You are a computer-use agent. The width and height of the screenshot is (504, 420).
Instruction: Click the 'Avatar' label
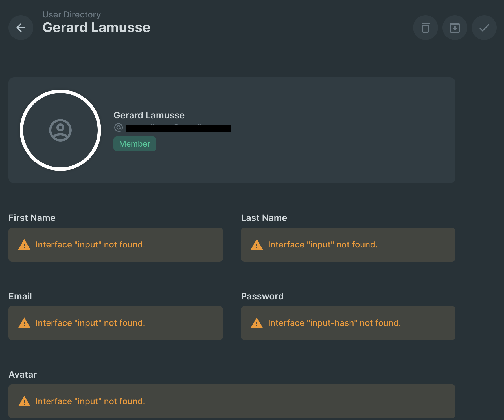pyautogui.click(x=23, y=375)
